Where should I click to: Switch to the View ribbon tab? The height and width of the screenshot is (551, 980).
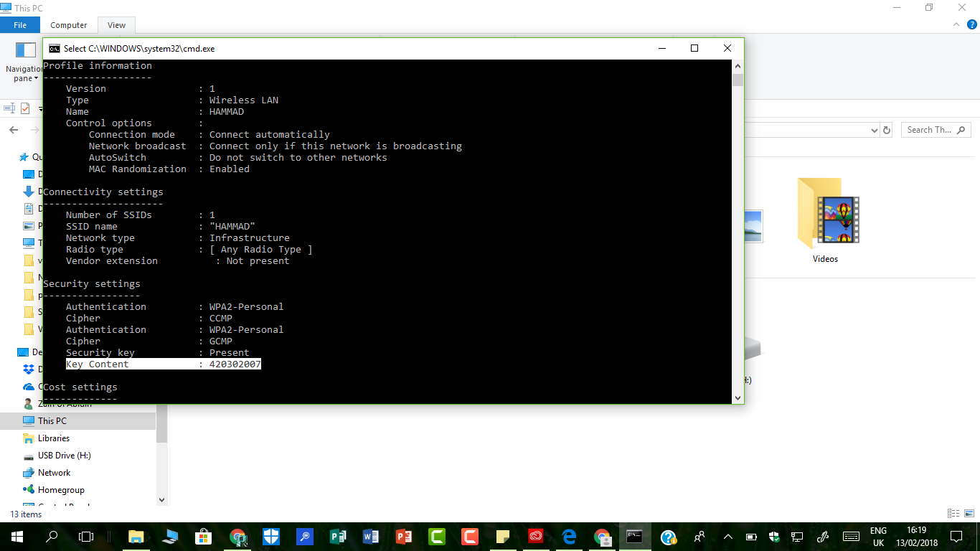116,24
